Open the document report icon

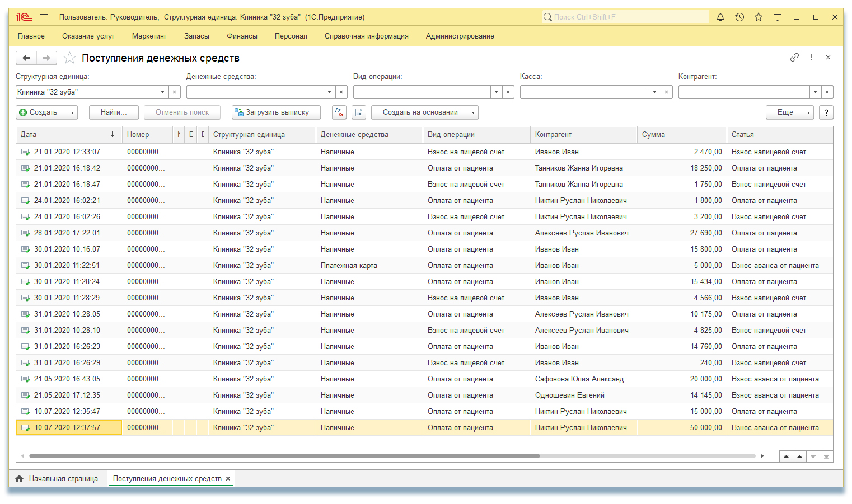coord(359,112)
